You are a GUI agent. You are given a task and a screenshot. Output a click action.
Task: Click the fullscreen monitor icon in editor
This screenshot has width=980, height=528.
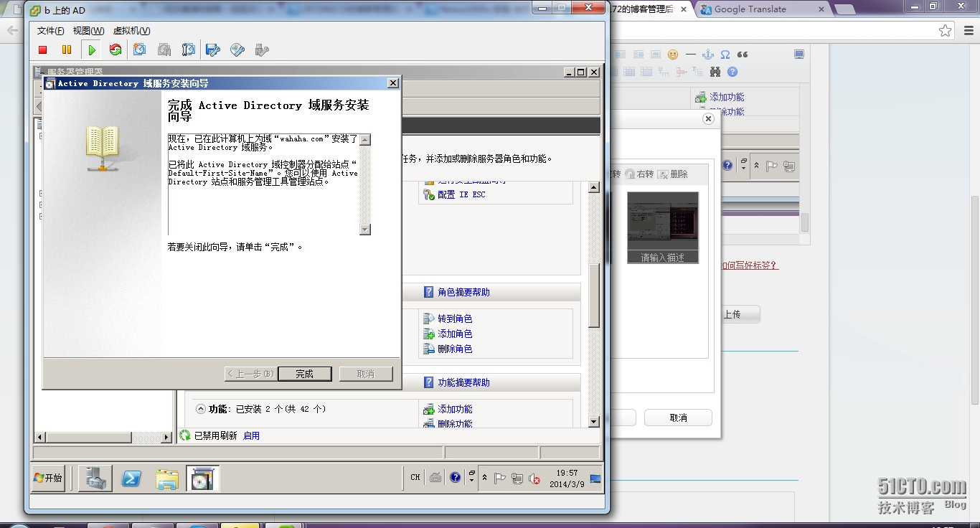[x=799, y=55]
